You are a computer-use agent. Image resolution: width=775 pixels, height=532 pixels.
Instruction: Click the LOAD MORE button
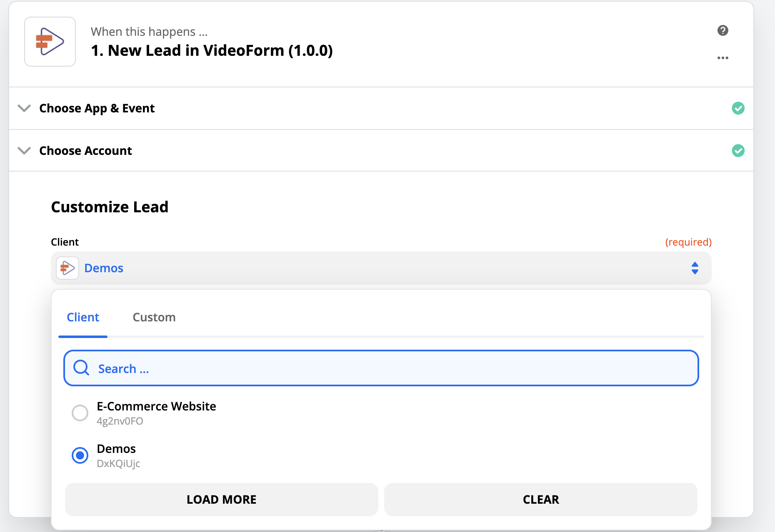pos(222,500)
